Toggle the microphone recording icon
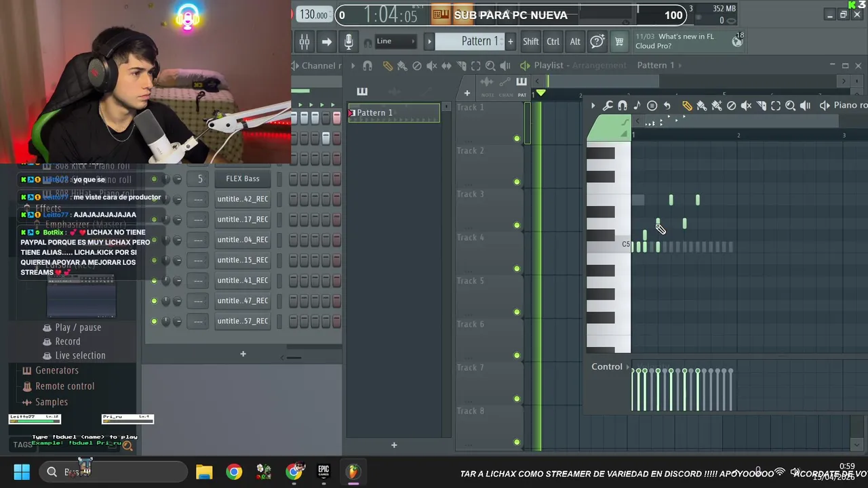The width and height of the screenshot is (868, 488). coord(348,41)
